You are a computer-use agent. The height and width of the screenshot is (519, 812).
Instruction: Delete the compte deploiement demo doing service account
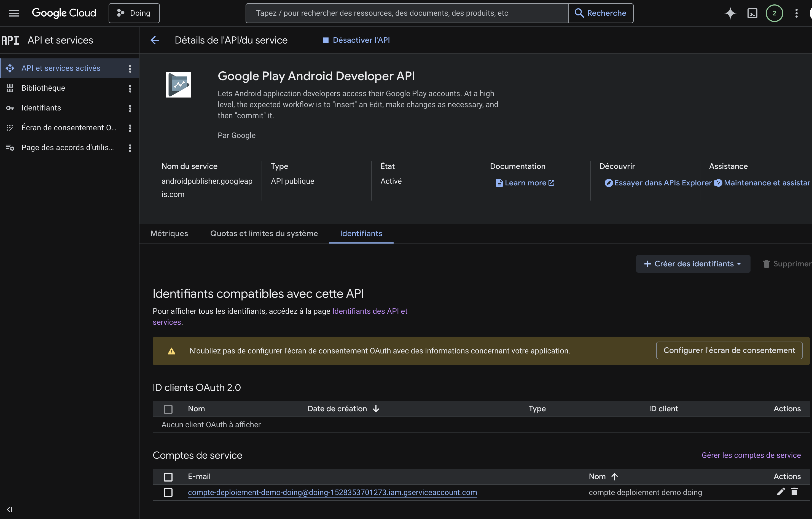(x=794, y=492)
